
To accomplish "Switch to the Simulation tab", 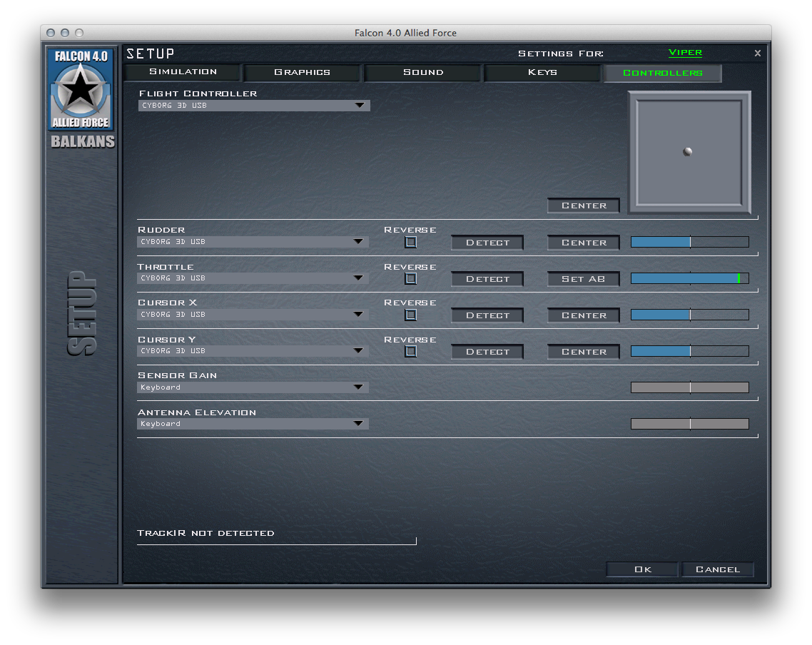I will click(183, 72).
